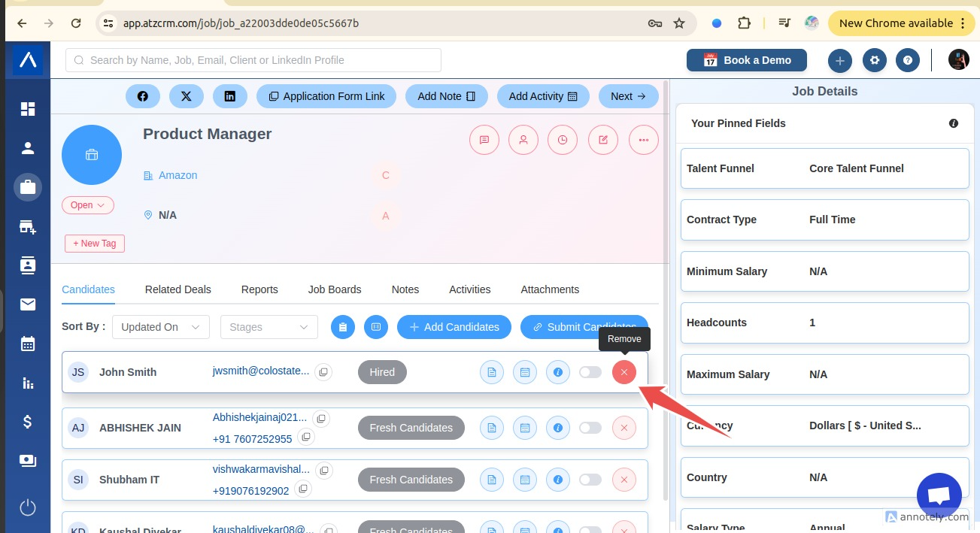Click the plus quick-add icon in header
This screenshot has width=980, height=533.
(840, 60)
